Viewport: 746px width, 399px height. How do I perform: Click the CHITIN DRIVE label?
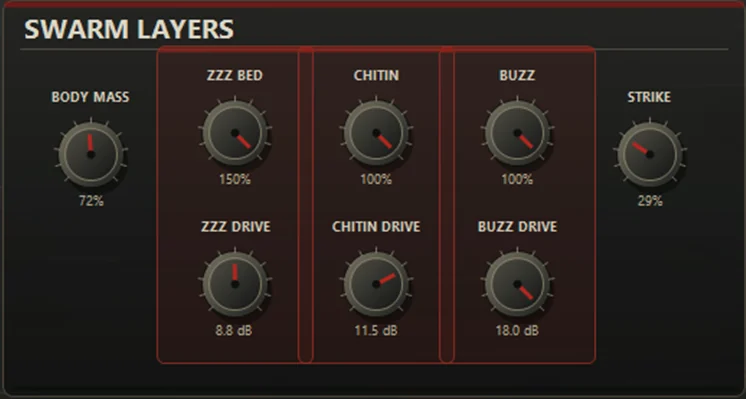pos(376,227)
